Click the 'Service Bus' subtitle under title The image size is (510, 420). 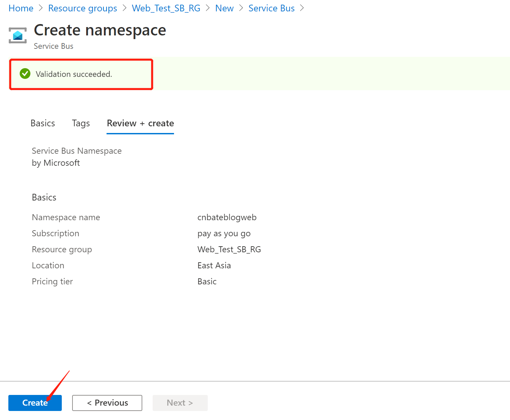(x=53, y=46)
